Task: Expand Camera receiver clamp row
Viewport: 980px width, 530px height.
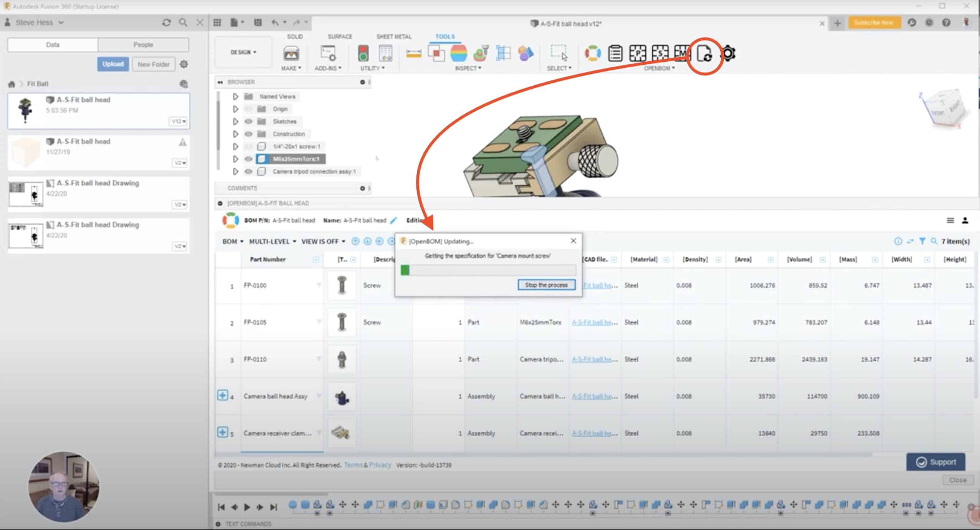Action: coord(222,432)
